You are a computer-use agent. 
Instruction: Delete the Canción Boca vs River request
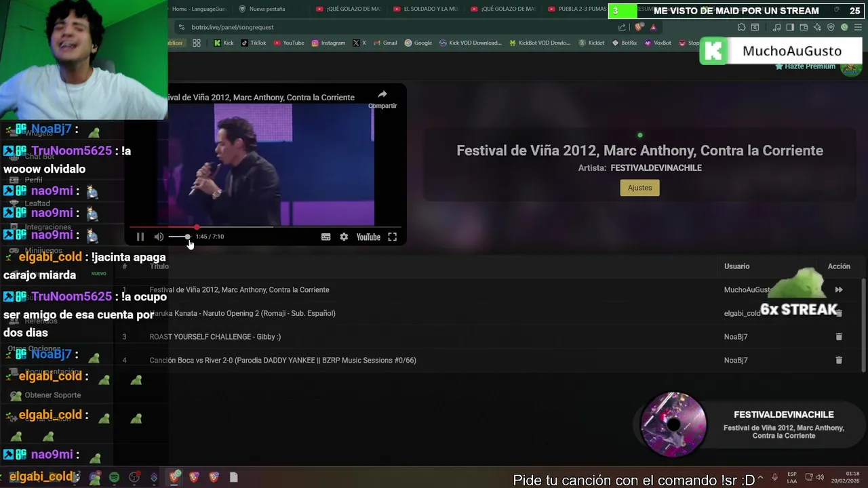(x=839, y=360)
